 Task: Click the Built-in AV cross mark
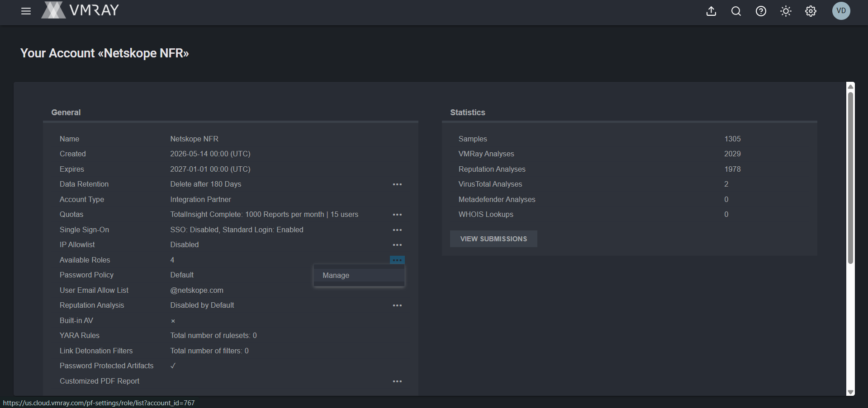coord(173,321)
